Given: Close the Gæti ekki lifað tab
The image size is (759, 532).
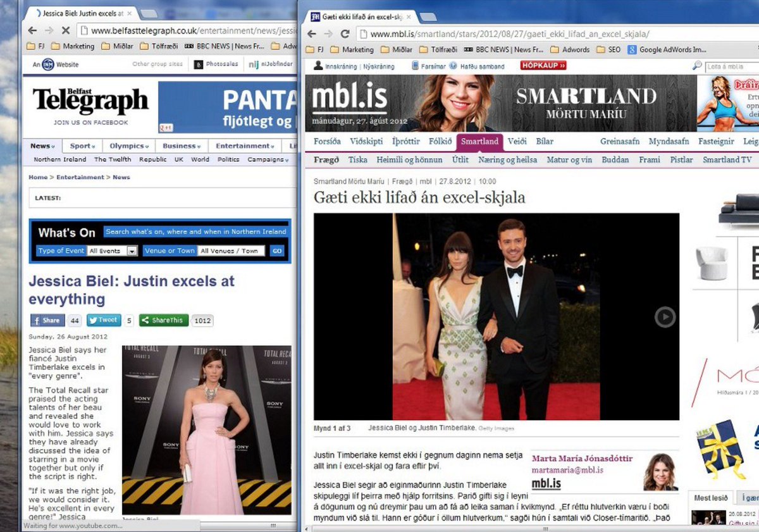Looking at the screenshot, I should click(x=409, y=17).
